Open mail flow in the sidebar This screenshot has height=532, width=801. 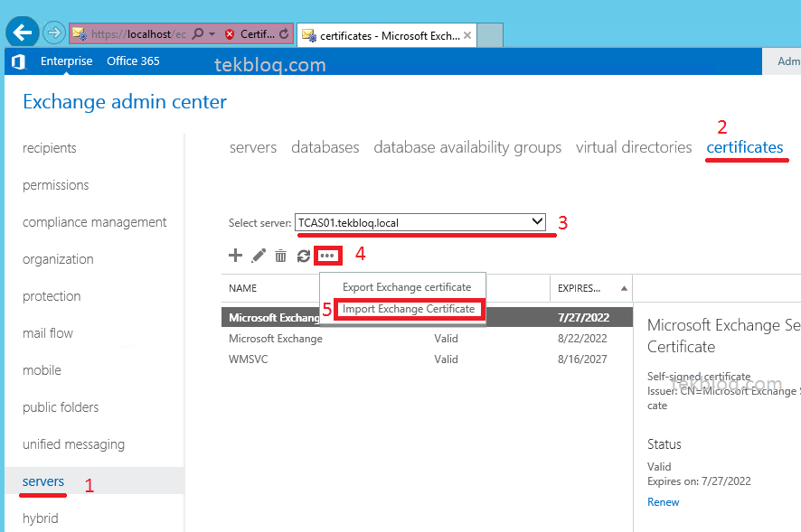[48, 333]
